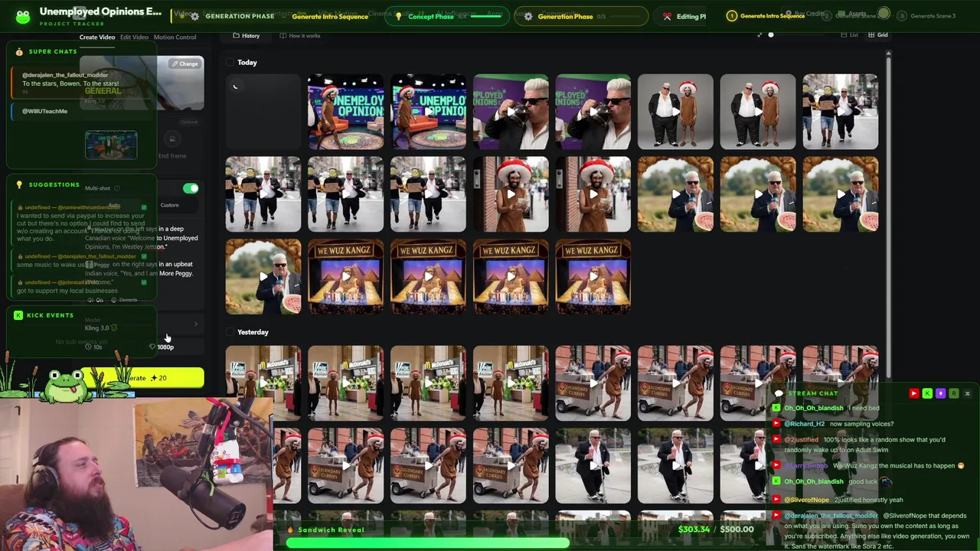Open the first Unemployed Opinions studio thumbnail

345,112
